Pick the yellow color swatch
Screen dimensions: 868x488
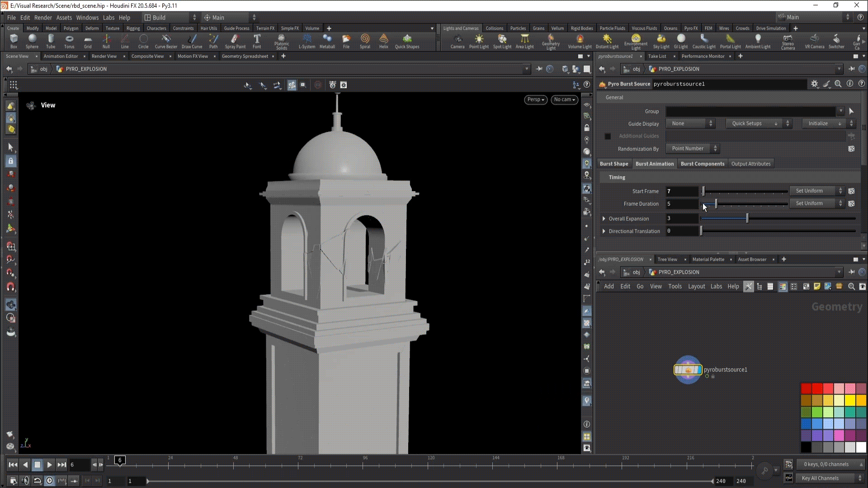coord(850,400)
